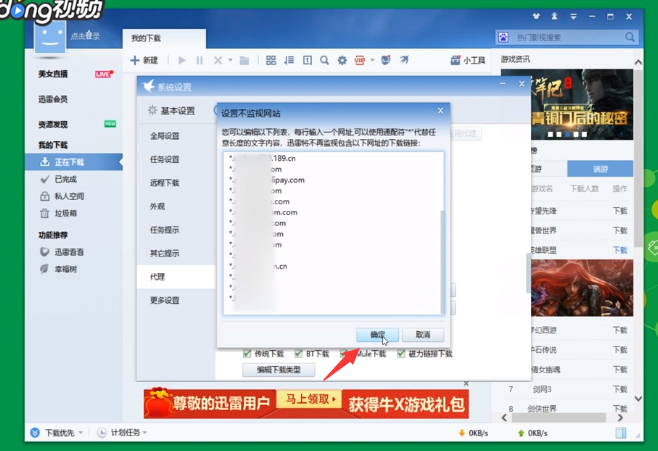Select 任务设置 in settings sidebar
The width and height of the screenshot is (658, 451).
click(x=164, y=159)
